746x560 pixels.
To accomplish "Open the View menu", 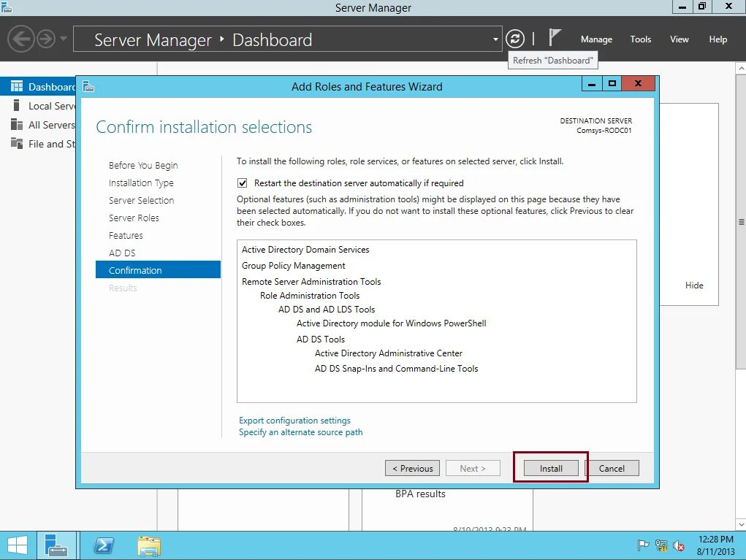I will click(679, 39).
